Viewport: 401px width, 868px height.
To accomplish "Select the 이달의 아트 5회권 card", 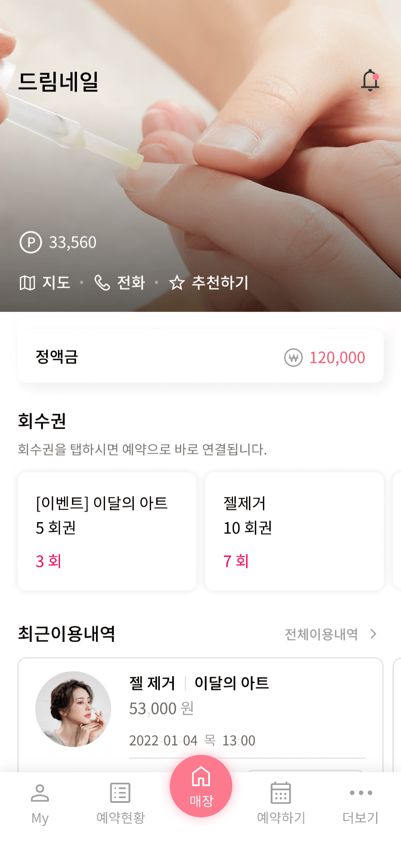I will [x=107, y=531].
